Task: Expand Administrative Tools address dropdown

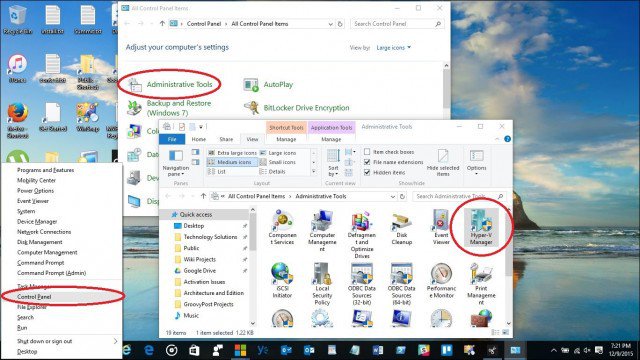Action: (x=393, y=196)
